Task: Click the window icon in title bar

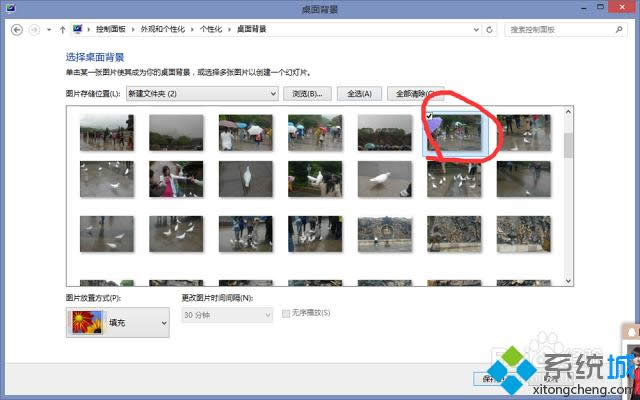Action: pos(11,8)
